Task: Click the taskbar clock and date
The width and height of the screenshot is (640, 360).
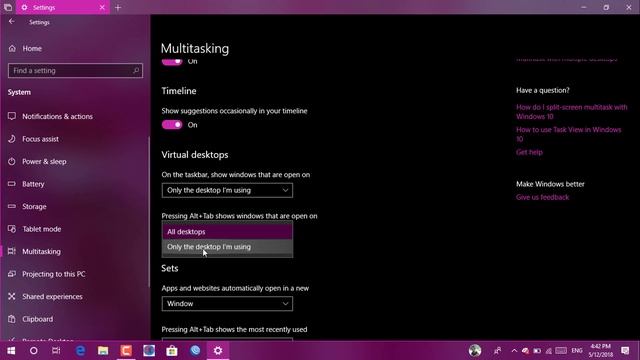Action: [600, 351]
